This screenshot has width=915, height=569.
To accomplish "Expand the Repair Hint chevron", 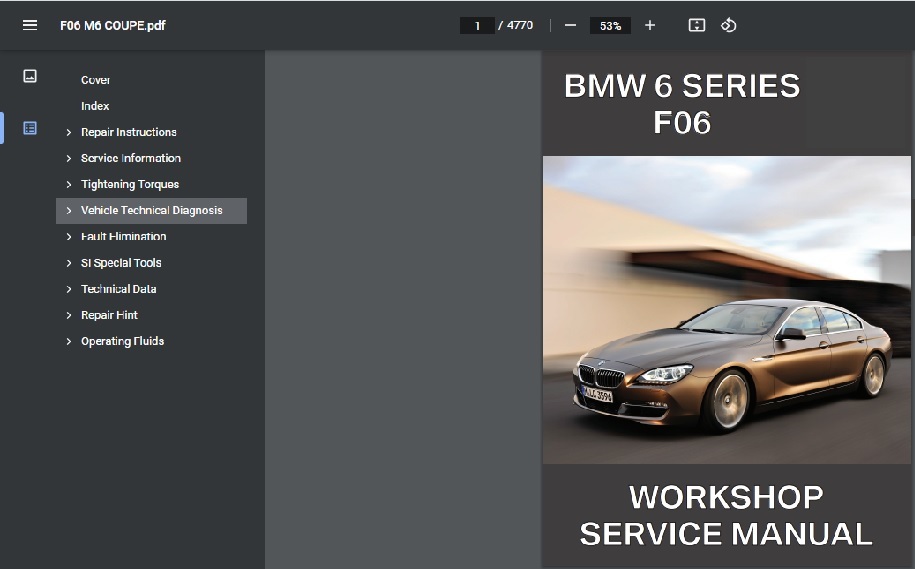I will click(69, 315).
